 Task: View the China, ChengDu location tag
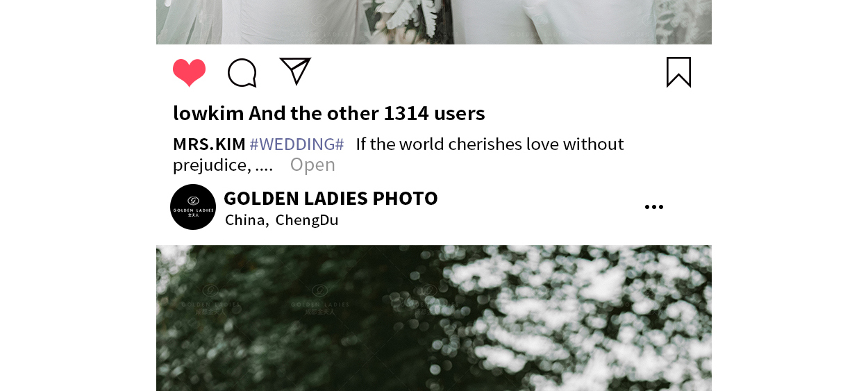282,220
